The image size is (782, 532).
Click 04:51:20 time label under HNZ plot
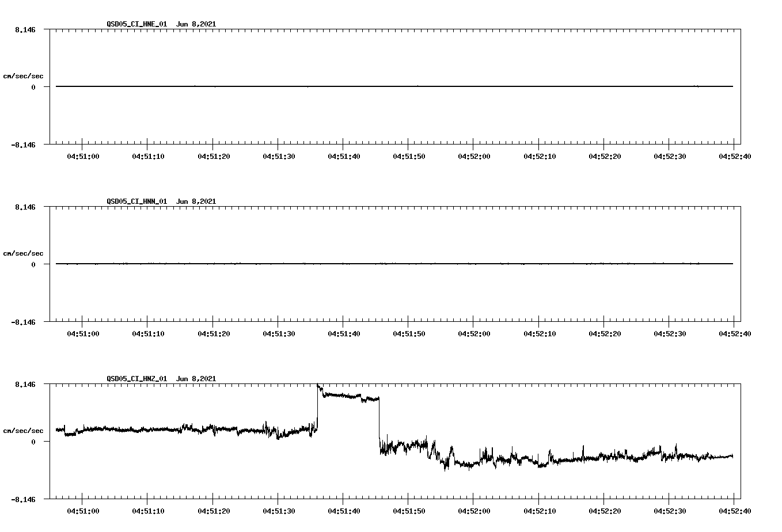pos(214,511)
